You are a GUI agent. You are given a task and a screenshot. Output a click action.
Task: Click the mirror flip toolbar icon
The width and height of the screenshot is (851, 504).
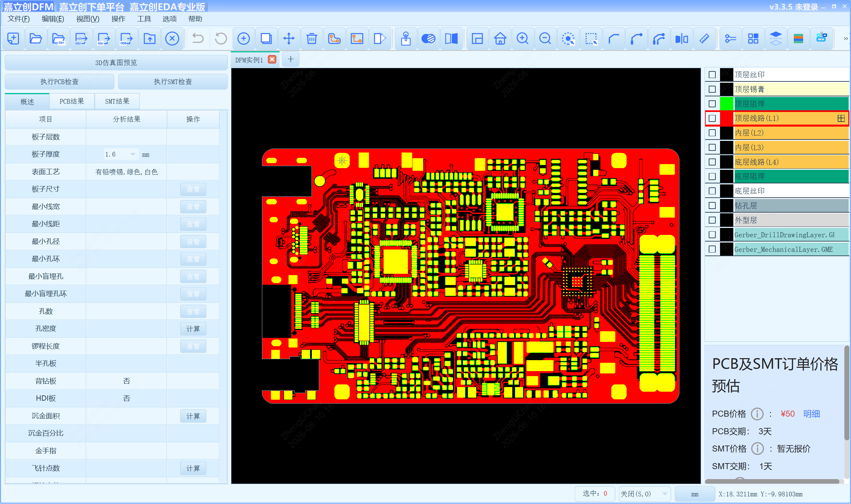point(682,39)
